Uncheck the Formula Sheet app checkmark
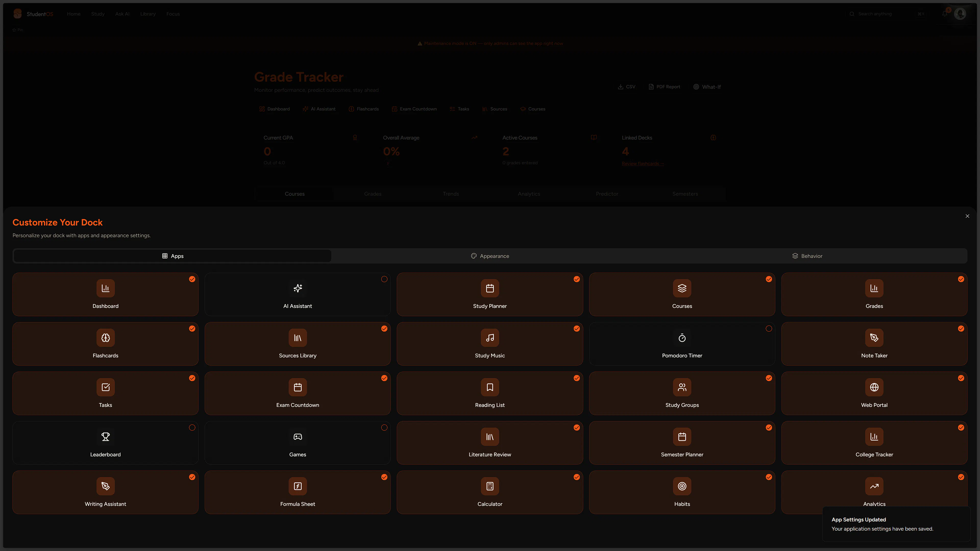 384,477
